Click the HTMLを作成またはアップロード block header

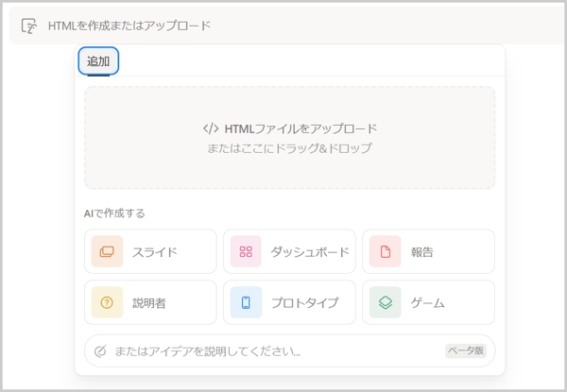(x=288, y=26)
